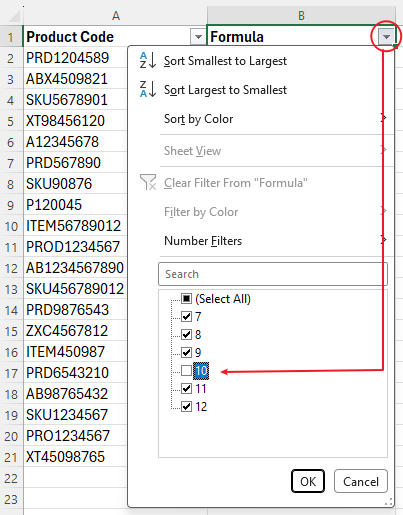Confirm the filter with OK
The width and height of the screenshot is (403, 515).
pos(308,481)
